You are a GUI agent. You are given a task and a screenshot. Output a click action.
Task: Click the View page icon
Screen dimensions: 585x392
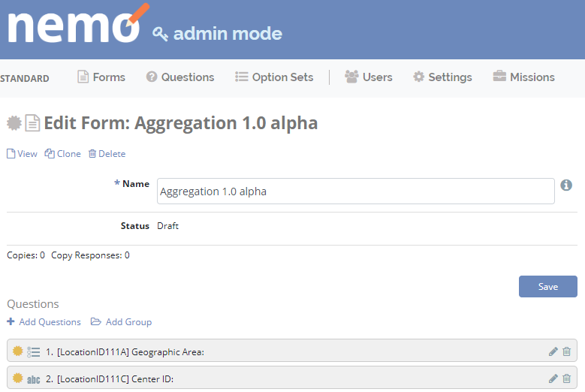pos(11,154)
